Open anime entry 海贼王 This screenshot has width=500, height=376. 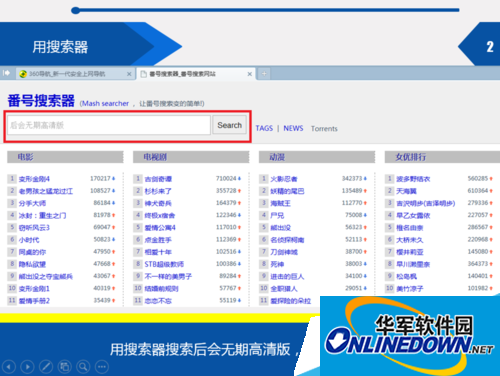tap(281, 203)
